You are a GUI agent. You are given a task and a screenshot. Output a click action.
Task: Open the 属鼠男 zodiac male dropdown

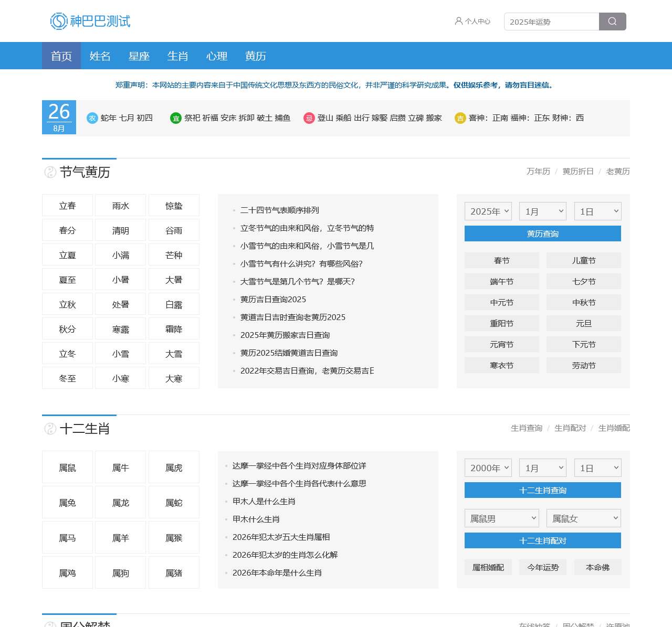(501, 518)
